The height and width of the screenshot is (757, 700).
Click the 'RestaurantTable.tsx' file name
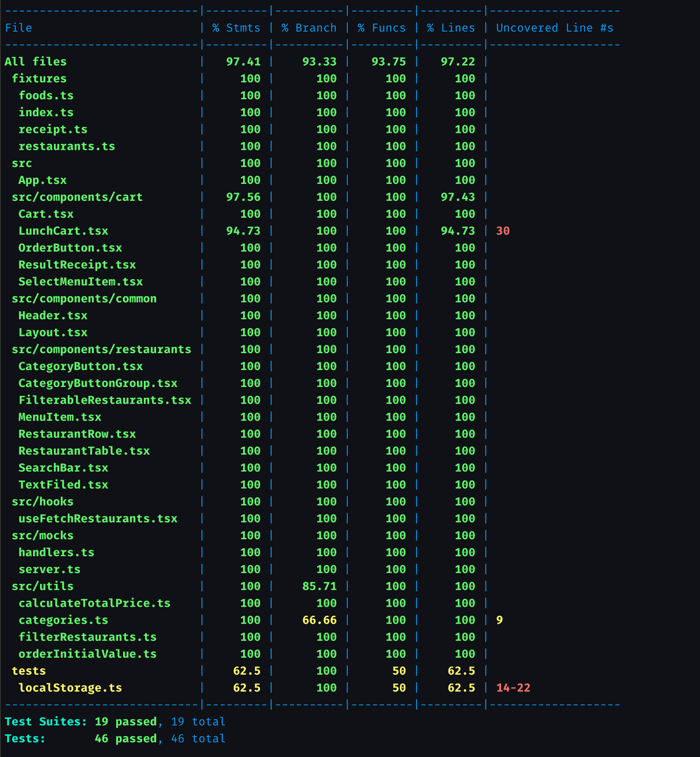coord(84,451)
